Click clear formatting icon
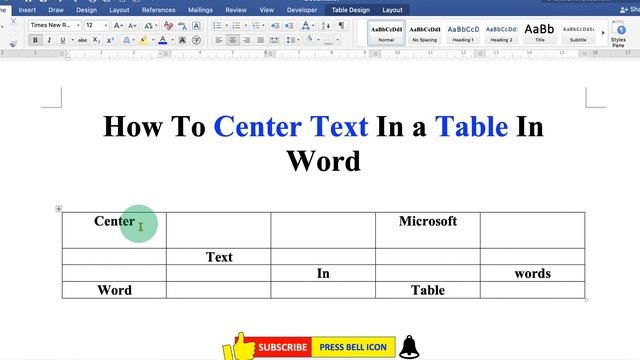 click(168, 25)
